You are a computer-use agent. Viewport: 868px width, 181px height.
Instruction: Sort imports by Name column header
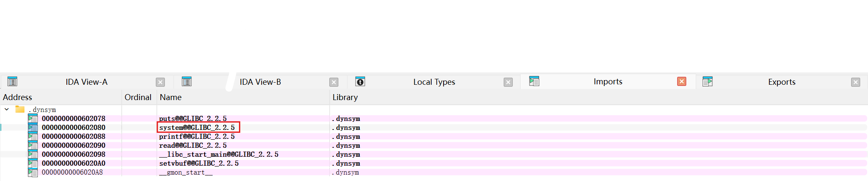click(x=171, y=98)
